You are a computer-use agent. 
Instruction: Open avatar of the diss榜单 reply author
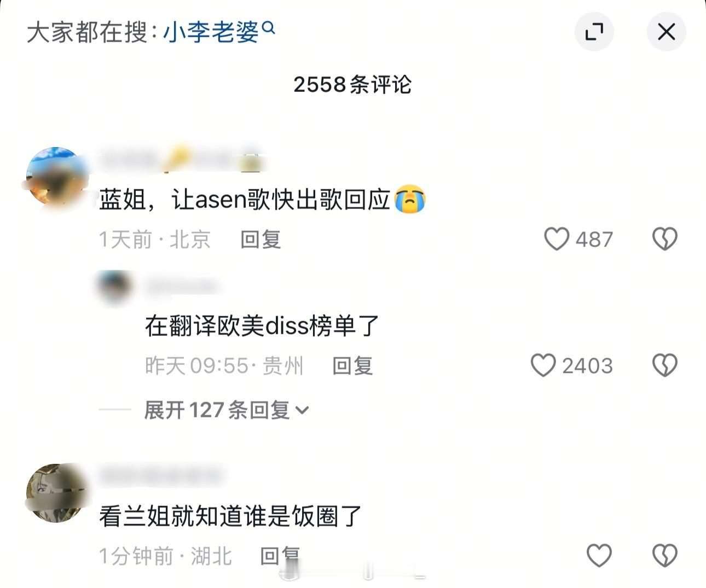[x=114, y=288]
